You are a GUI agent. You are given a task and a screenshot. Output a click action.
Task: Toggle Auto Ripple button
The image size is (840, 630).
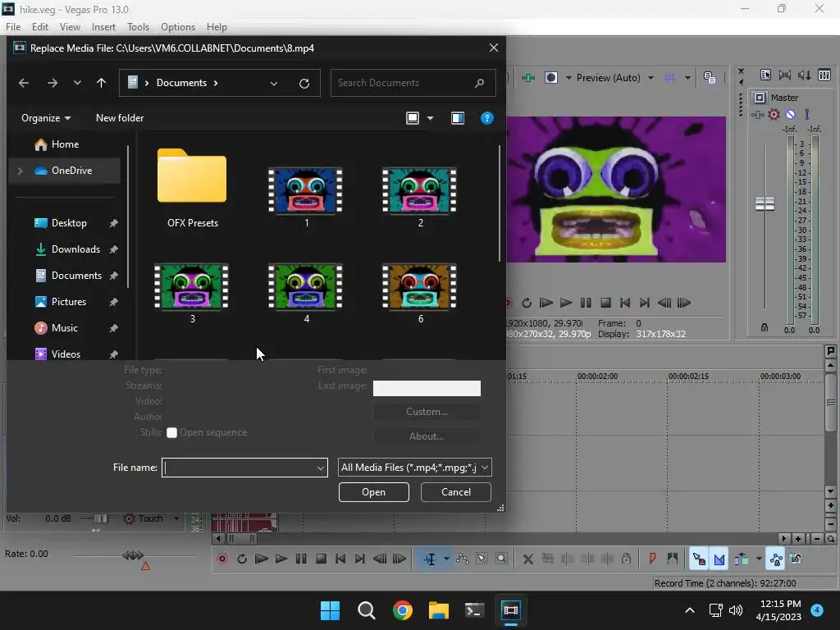(742, 559)
